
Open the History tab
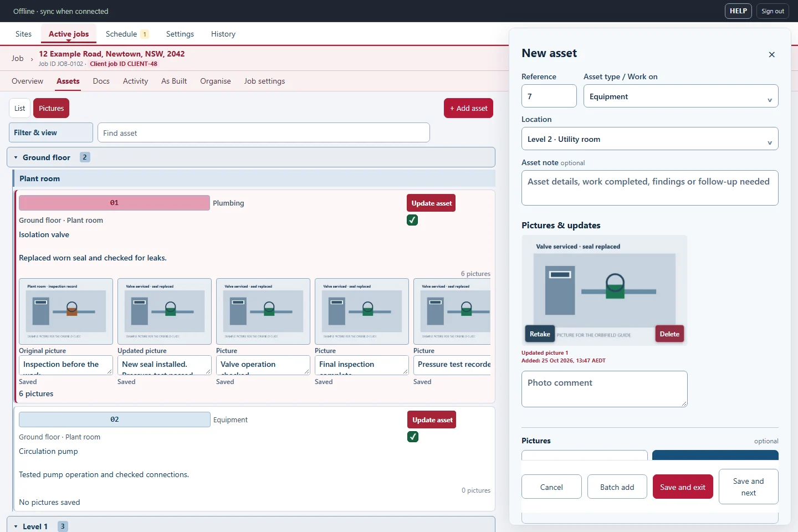coord(223,34)
